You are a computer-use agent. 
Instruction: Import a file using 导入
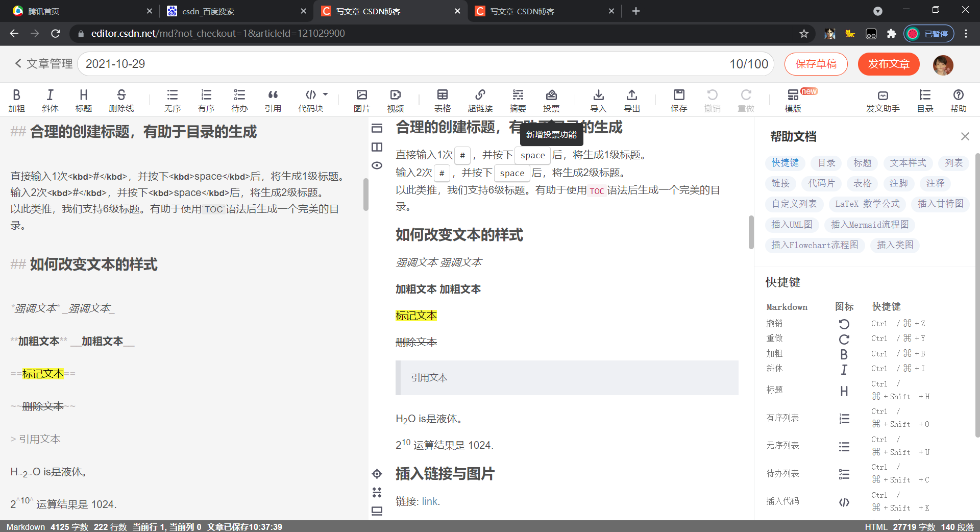pyautogui.click(x=598, y=100)
